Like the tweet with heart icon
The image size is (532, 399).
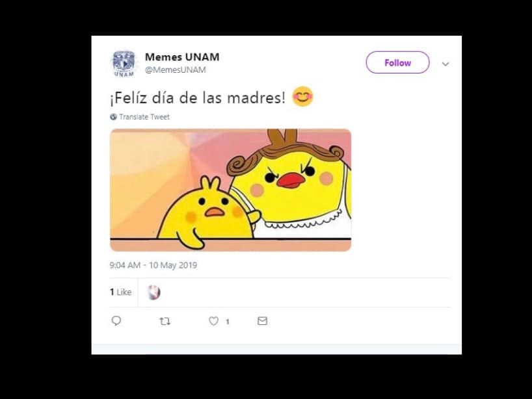[x=213, y=321]
